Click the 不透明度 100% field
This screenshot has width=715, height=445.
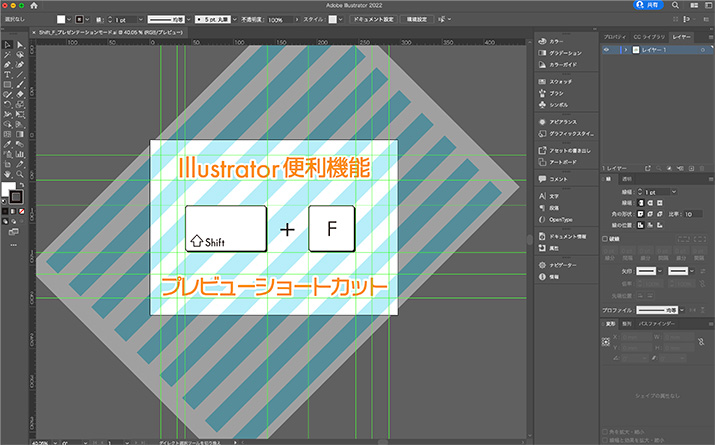280,20
